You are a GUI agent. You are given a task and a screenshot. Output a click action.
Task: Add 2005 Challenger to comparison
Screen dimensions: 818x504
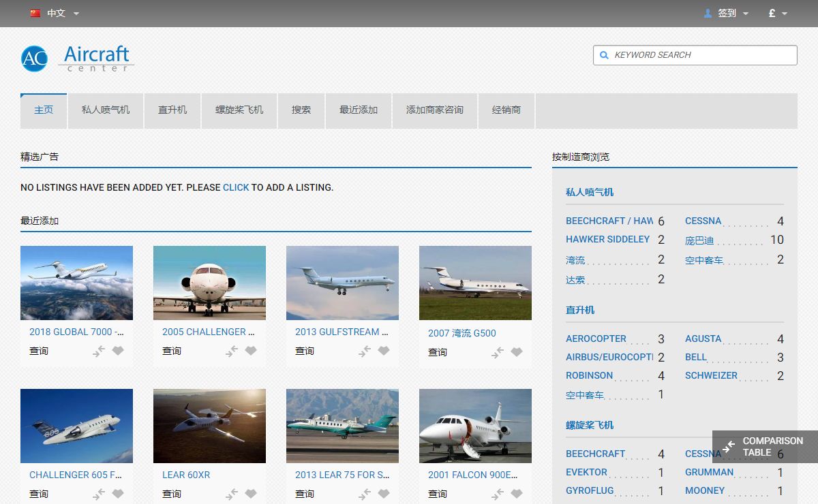pyautogui.click(x=232, y=351)
